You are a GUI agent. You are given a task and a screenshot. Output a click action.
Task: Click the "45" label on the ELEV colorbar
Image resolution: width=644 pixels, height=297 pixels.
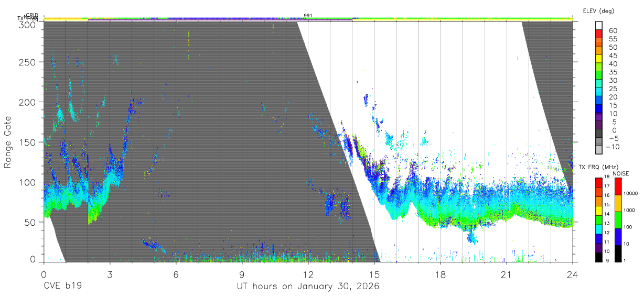(x=613, y=56)
